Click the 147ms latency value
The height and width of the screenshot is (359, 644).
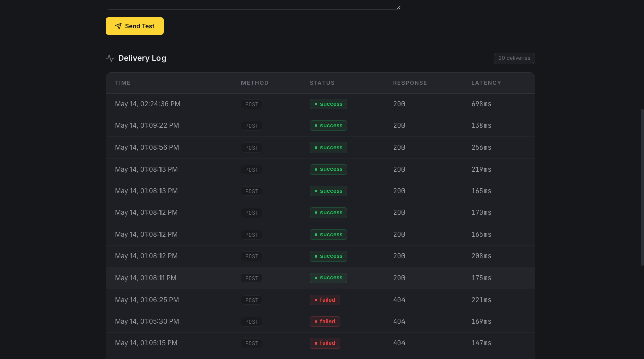(481, 343)
